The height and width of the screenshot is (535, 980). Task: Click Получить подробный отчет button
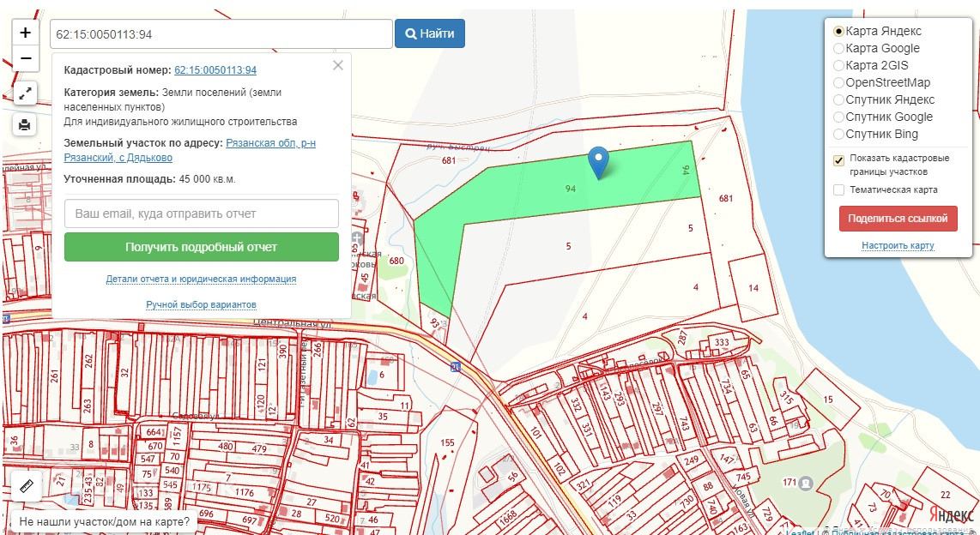pyautogui.click(x=202, y=247)
